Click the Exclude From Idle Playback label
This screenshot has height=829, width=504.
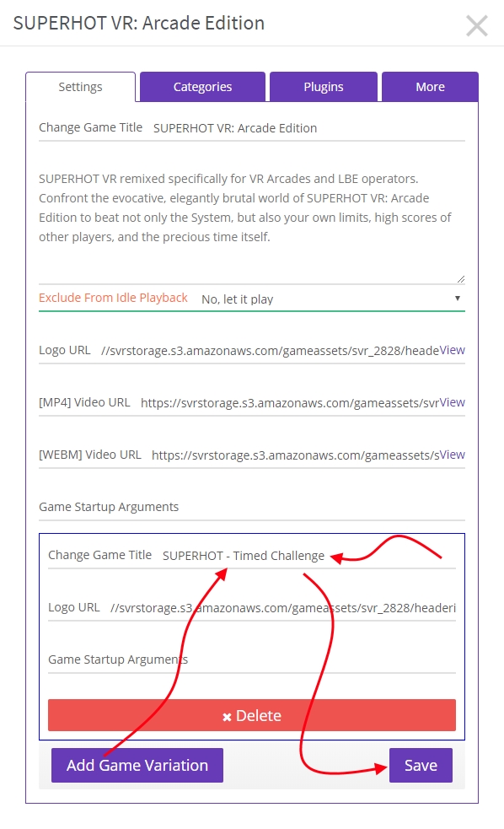pos(113,298)
